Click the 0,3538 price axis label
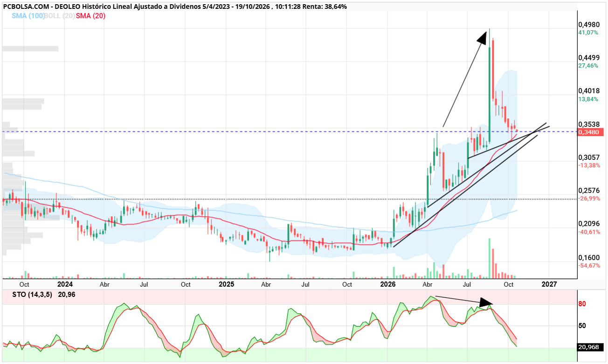The width and height of the screenshot is (608, 364). click(588, 124)
